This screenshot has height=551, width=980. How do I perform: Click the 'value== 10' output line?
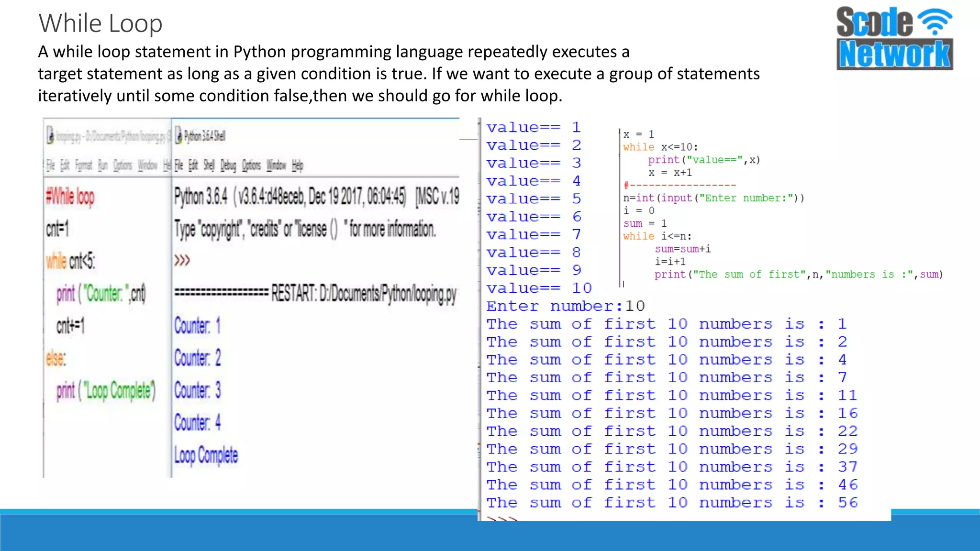click(539, 288)
